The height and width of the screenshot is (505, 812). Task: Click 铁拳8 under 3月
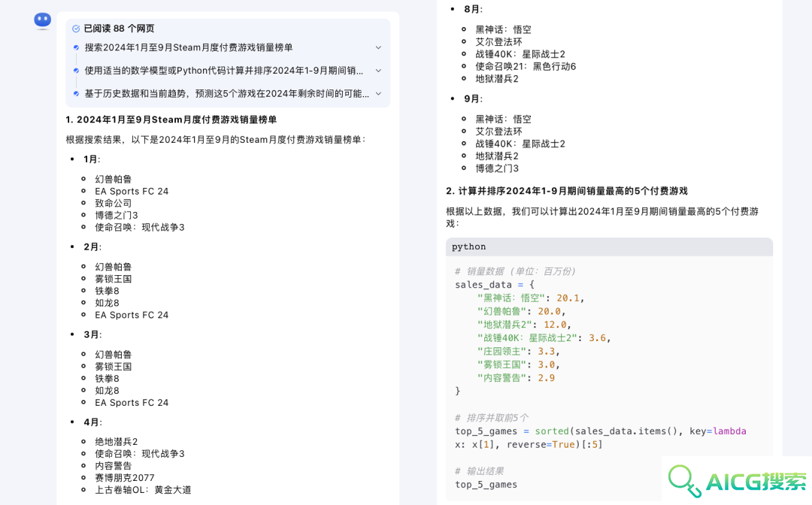coord(107,378)
